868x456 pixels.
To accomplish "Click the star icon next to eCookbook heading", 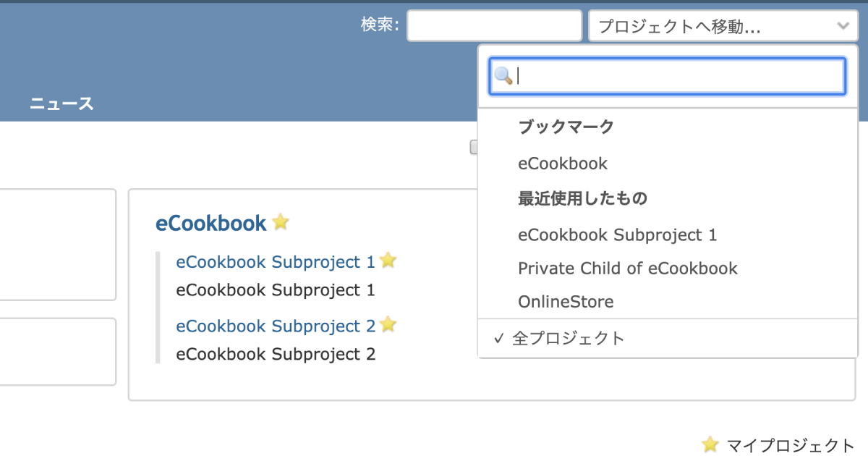I will click(x=281, y=222).
